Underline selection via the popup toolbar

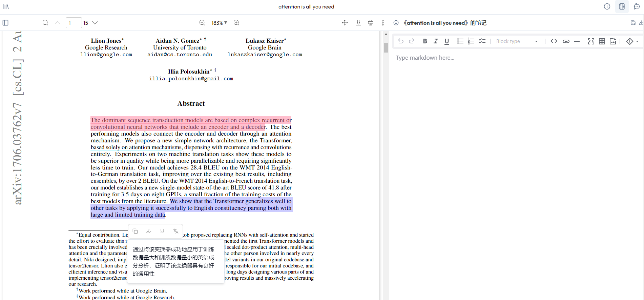162,231
